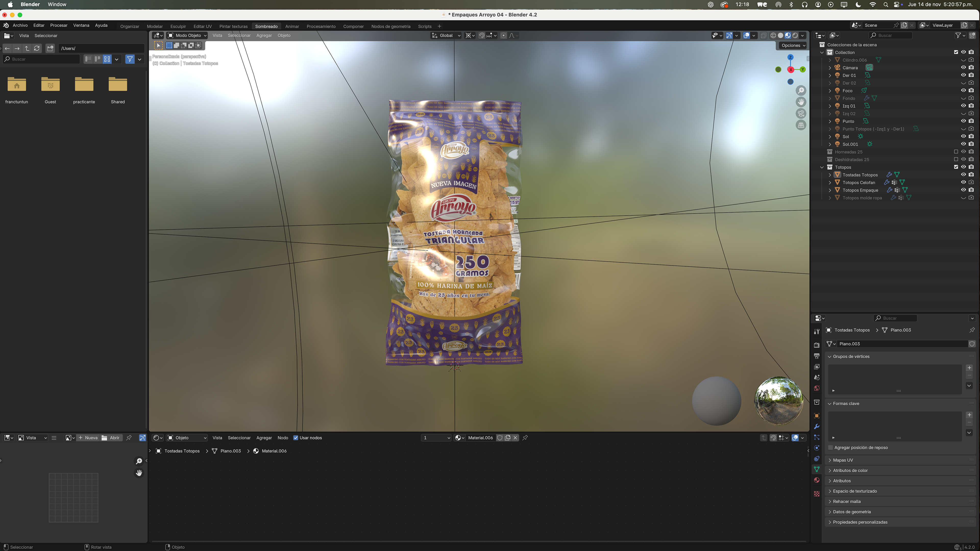Click the Abrir image button
Screen dimensions: 980x551
point(111,438)
